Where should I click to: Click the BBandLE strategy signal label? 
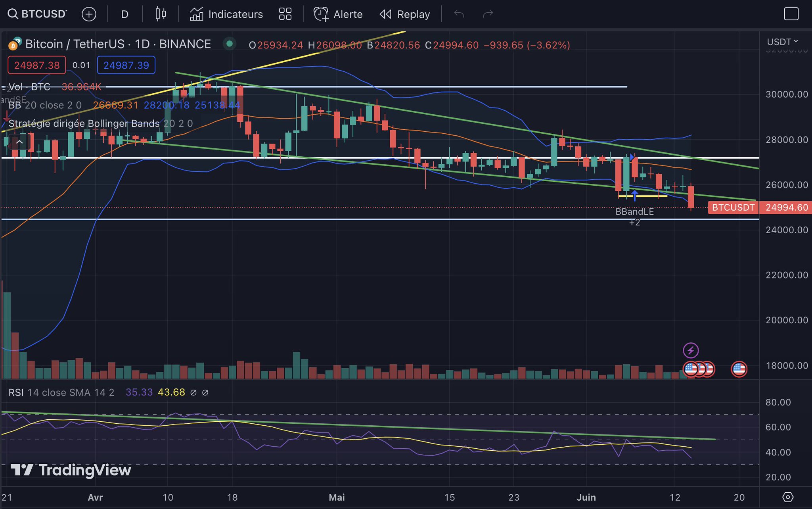pyautogui.click(x=634, y=212)
